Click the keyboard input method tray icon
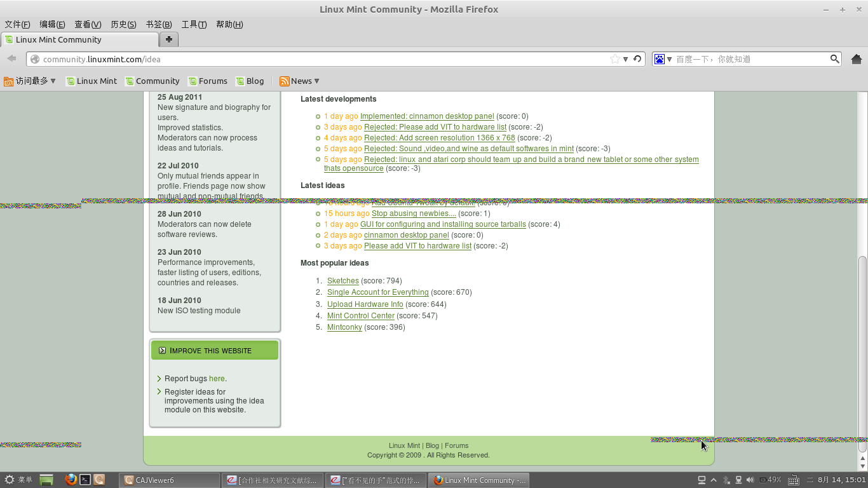868x488 pixels. point(794,480)
